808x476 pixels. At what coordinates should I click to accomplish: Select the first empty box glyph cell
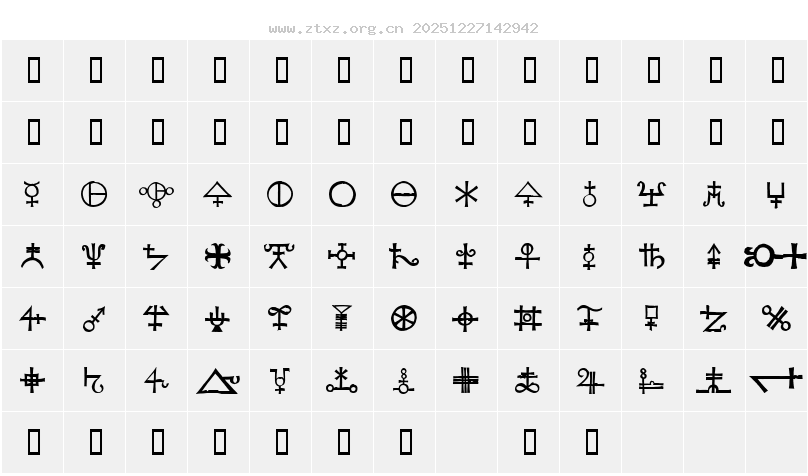(33, 70)
